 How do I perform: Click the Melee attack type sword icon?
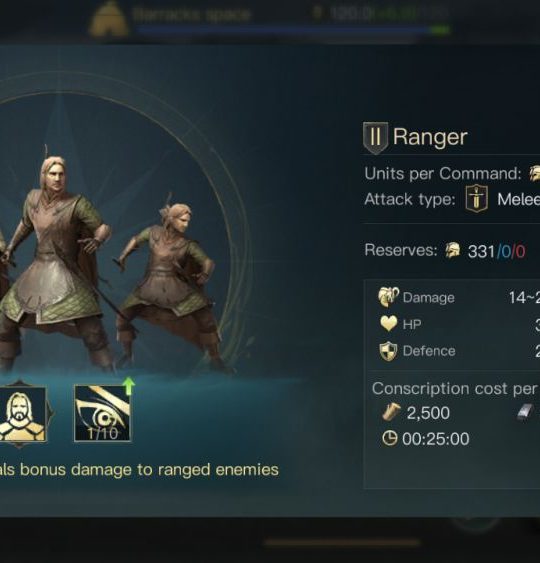coord(476,199)
